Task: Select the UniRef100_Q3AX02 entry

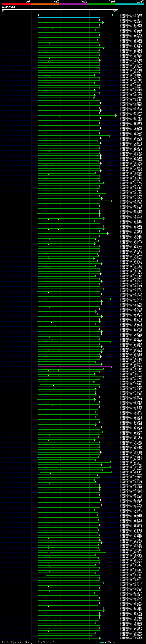Action: 131,364
